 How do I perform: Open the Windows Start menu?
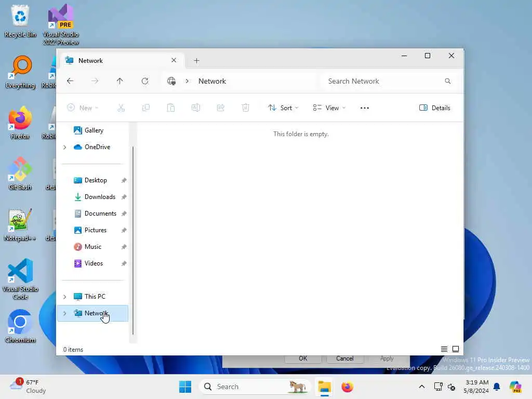[x=185, y=387]
